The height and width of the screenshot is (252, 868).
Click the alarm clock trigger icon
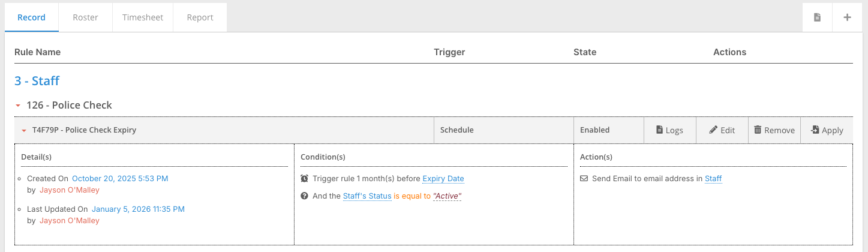tap(305, 179)
